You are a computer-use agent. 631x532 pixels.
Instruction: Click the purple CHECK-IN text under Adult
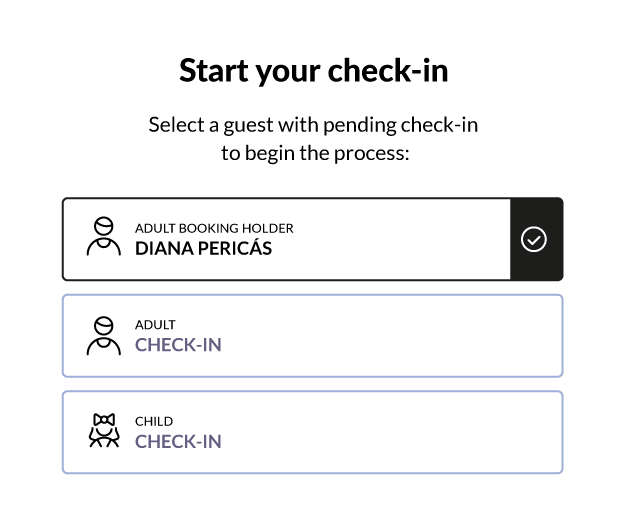click(178, 345)
